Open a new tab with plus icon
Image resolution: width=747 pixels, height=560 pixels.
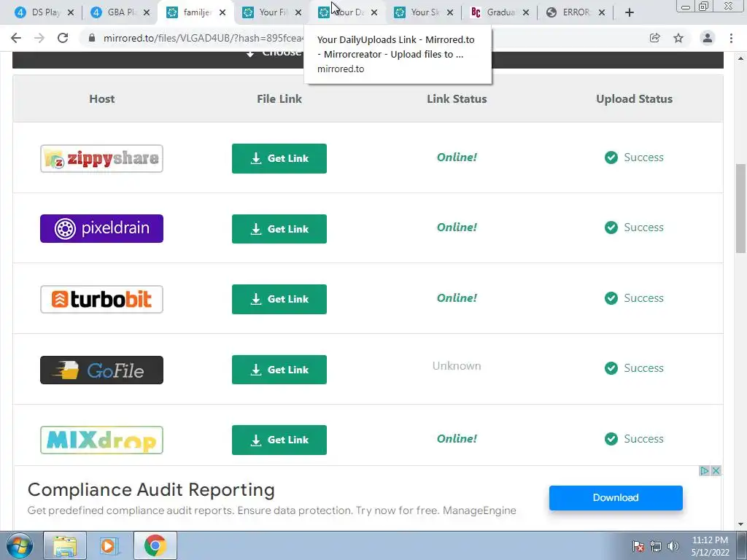pos(630,13)
